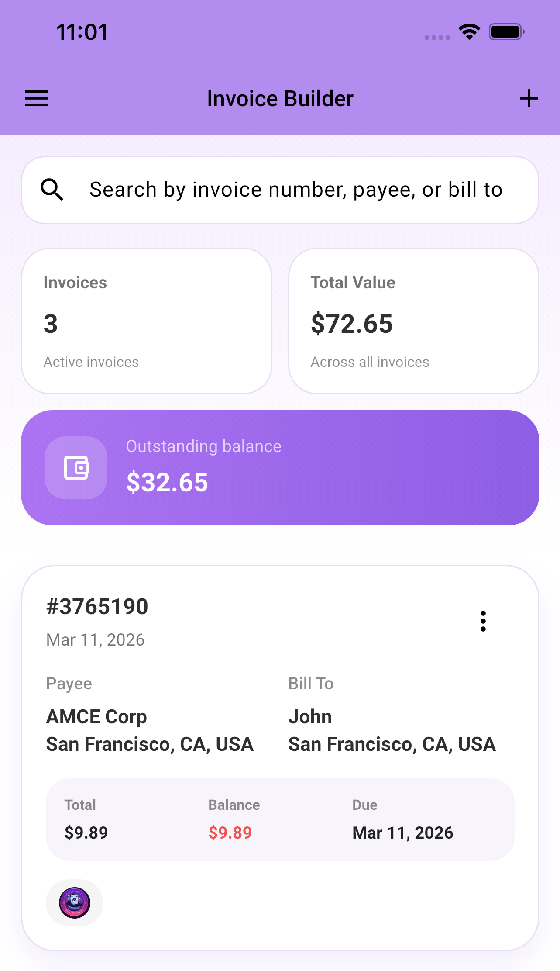Focus the invoice search input field
Viewport: 560px width, 971px height.
[296, 190]
